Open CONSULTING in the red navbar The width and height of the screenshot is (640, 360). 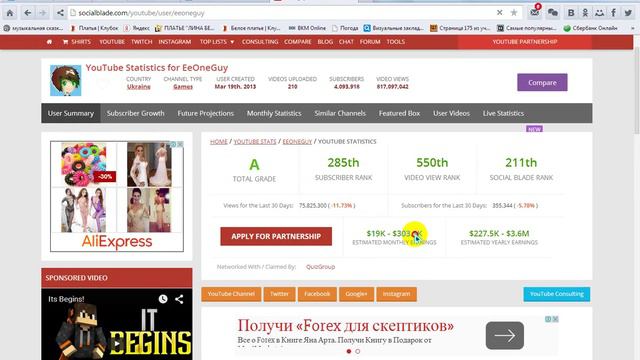(x=260, y=42)
